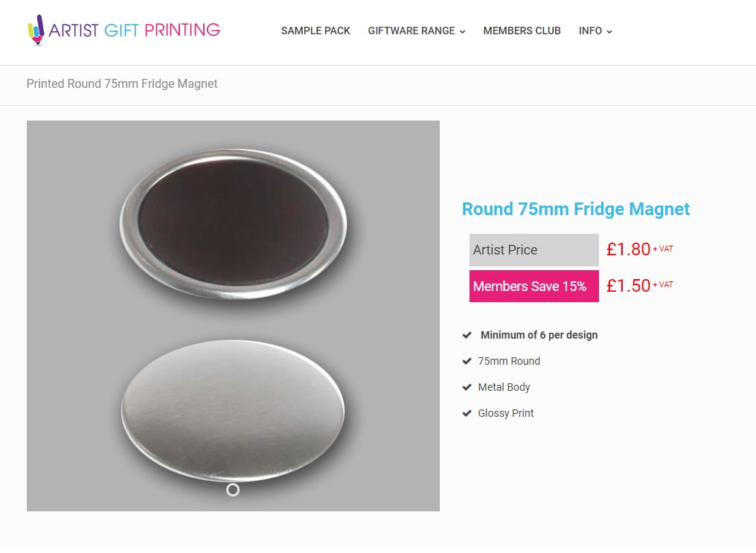Click the checkmark beside Minimum of 6 per design
This screenshot has width=756, height=553.
click(x=467, y=335)
